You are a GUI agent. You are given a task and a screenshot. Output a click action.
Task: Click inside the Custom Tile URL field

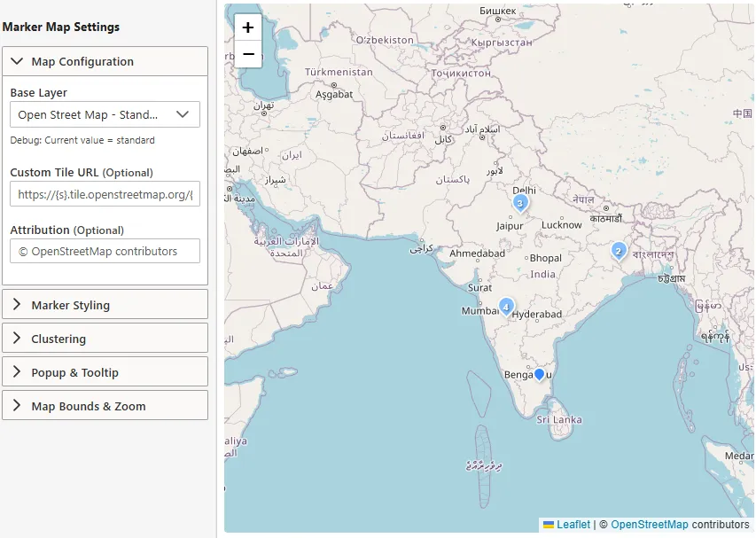click(105, 193)
